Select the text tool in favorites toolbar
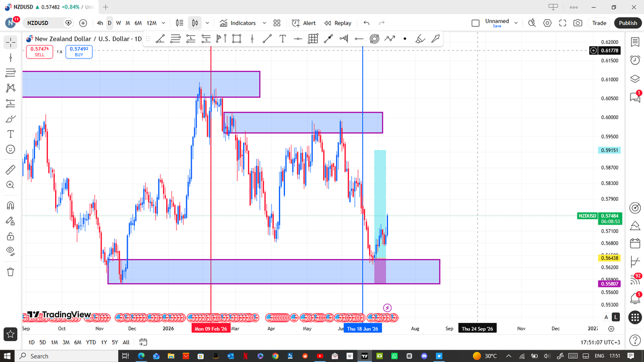This screenshot has height=362, width=644. 283,39
